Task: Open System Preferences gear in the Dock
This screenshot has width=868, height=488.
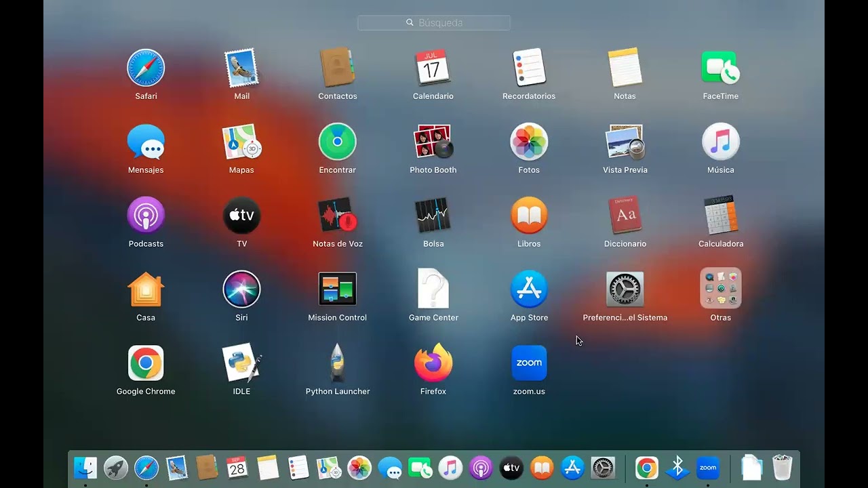Action: (603, 468)
